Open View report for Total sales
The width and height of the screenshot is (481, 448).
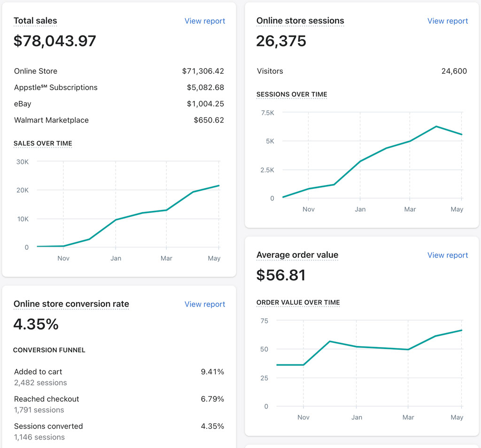click(x=205, y=21)
